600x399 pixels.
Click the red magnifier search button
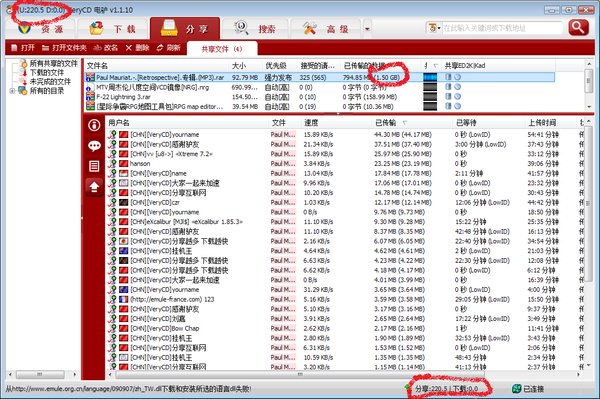[x=578, y=28]
